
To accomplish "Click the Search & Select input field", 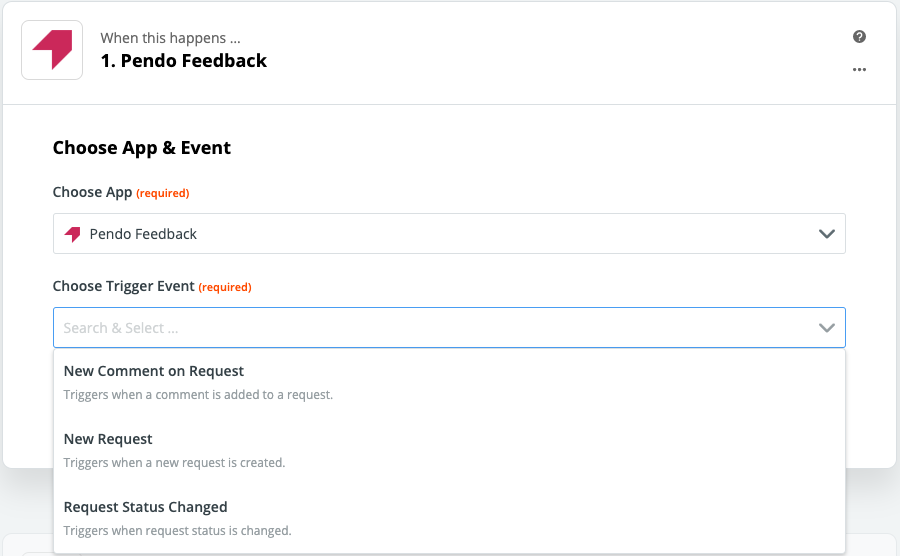I will (x=449, y=328).
